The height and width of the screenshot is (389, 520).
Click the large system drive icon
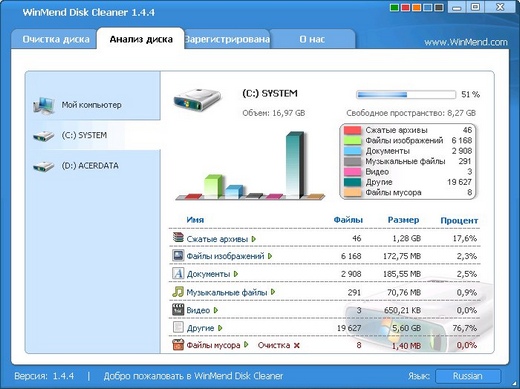coord(197,99)
